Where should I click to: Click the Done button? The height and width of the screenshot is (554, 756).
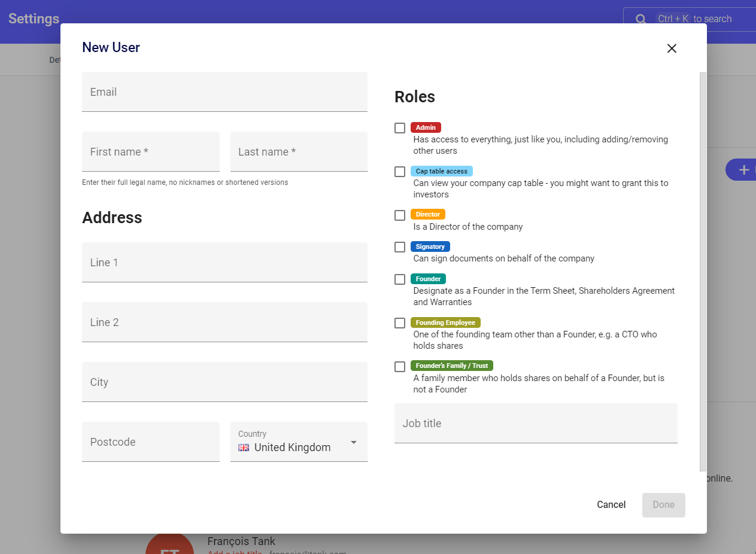click(663, 505)
